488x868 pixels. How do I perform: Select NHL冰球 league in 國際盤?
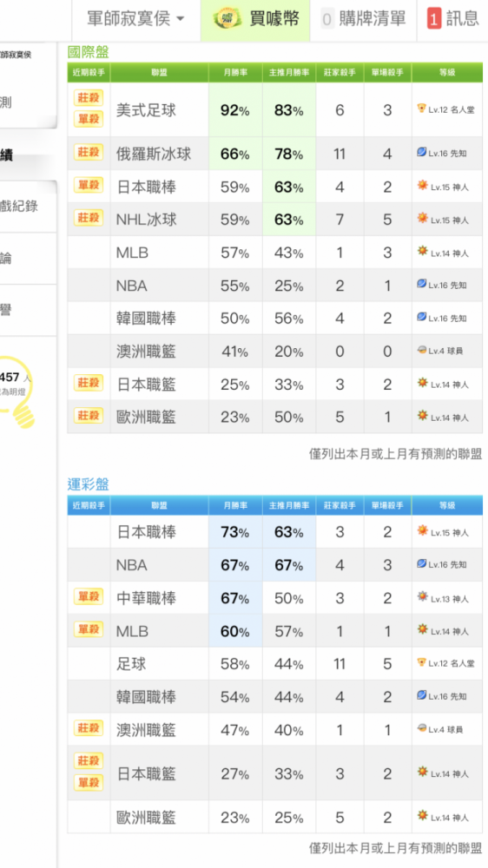pyautogui.click(x=146, y=220)
